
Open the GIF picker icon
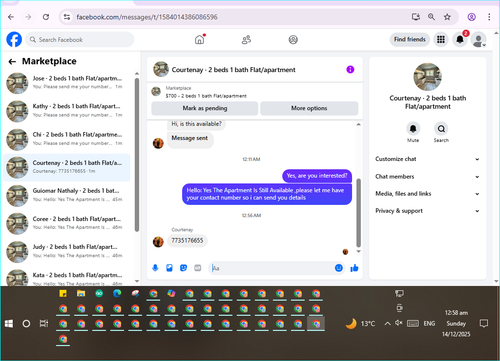[x=198, y=268]
